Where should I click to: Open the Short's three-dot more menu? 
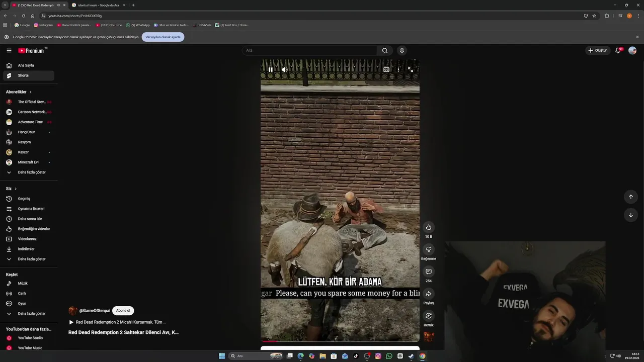pyautogui.click(x=398, y=70)
